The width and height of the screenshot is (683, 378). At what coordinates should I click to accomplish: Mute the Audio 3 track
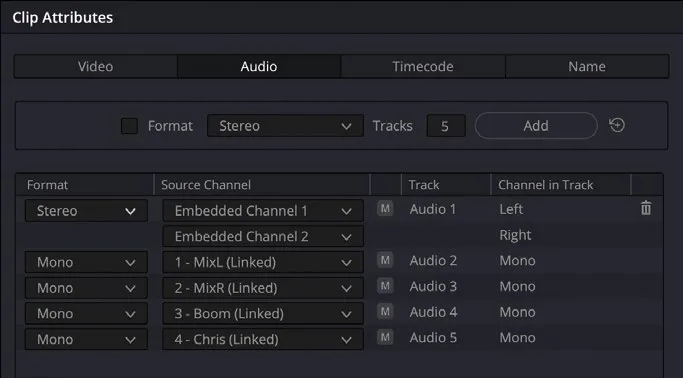385,286
